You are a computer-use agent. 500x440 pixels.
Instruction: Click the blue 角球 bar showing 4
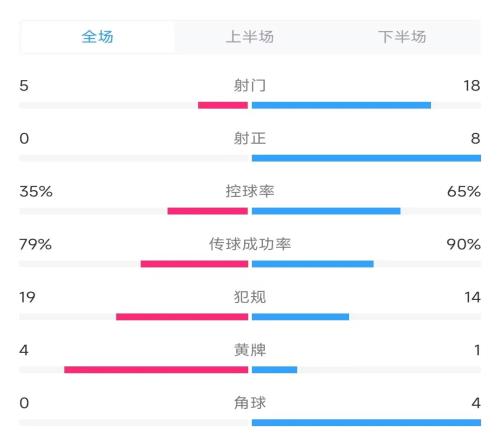point(366,423)
